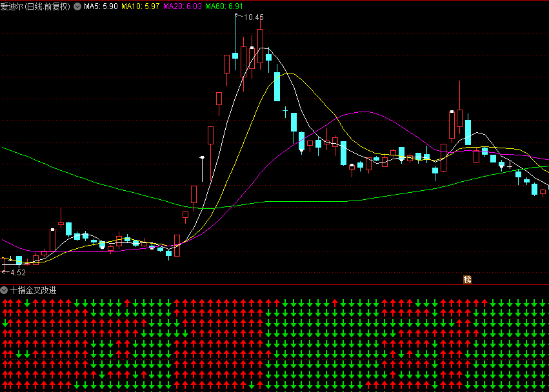Select the MA20: 6.03 legend label
Screen dimensions: 549x392
[183, 6]
